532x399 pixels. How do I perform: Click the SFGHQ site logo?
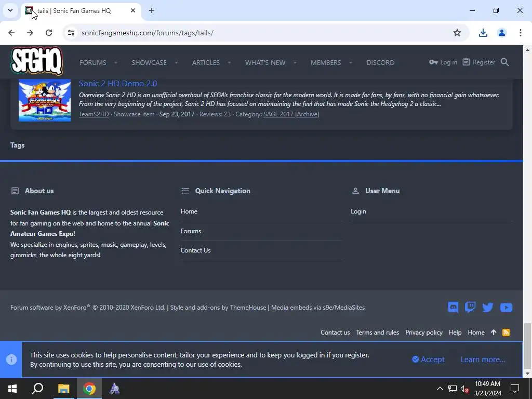point(37,61)
